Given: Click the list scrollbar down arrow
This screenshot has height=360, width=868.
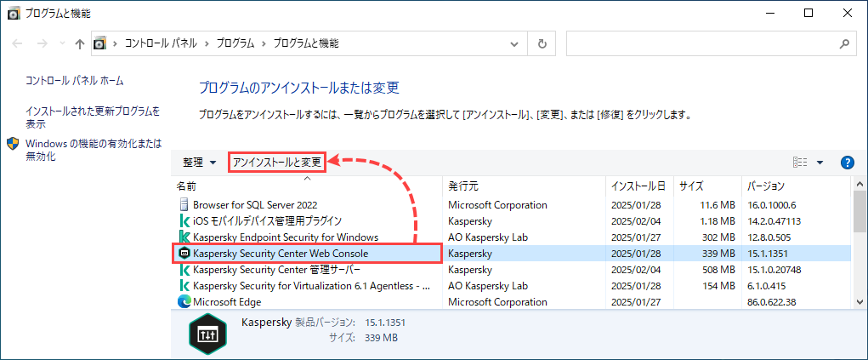Looking at the screenshot, I should pyautogui.click(x=859, y=302).
